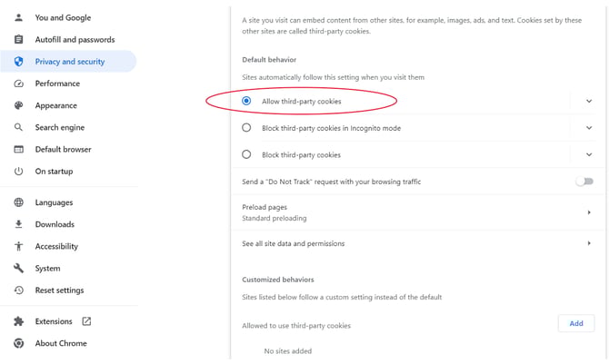Screen dimensions: 609x364
Task: Expand the Block third-party cookies details chevron
Action: point(589,154)
